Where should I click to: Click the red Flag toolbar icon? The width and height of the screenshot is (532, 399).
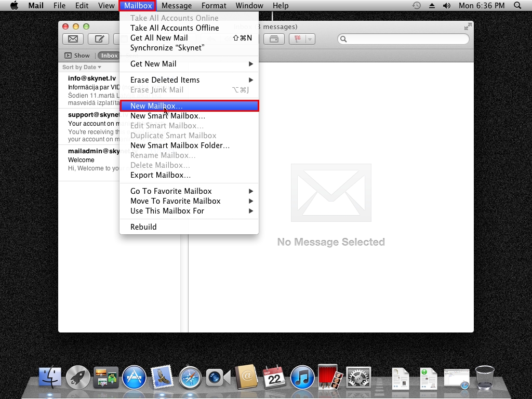tap(298, 39)
